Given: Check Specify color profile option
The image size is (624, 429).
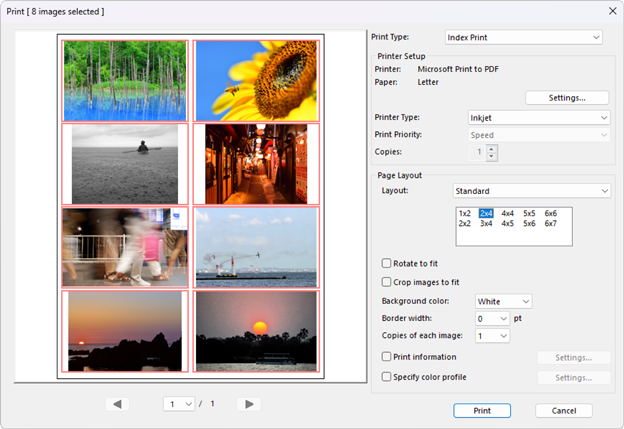Looking at the screenshot, I should pos(387,377).
